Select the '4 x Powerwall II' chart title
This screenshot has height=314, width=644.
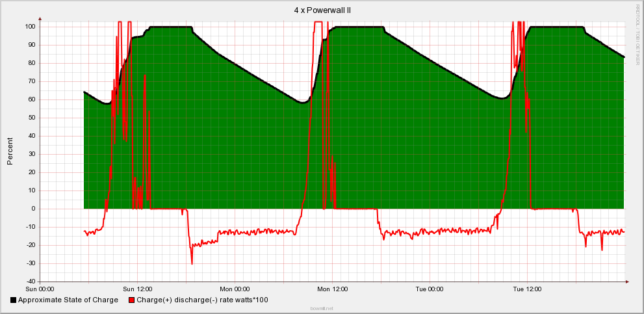322,10
